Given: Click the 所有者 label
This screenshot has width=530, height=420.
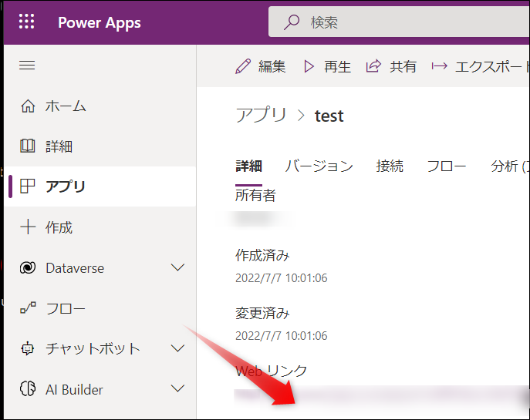Looking at the screenshot, I should pyautogui.click(x=255, y=195).
